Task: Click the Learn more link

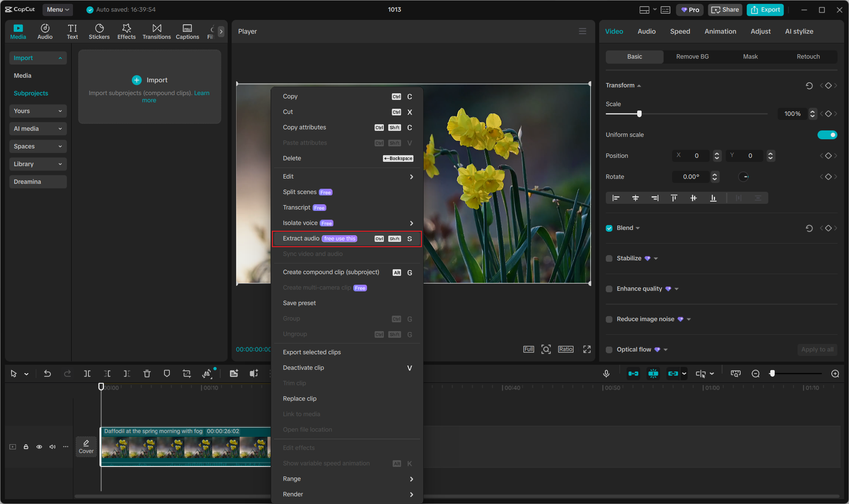Action: click(202, 93)
